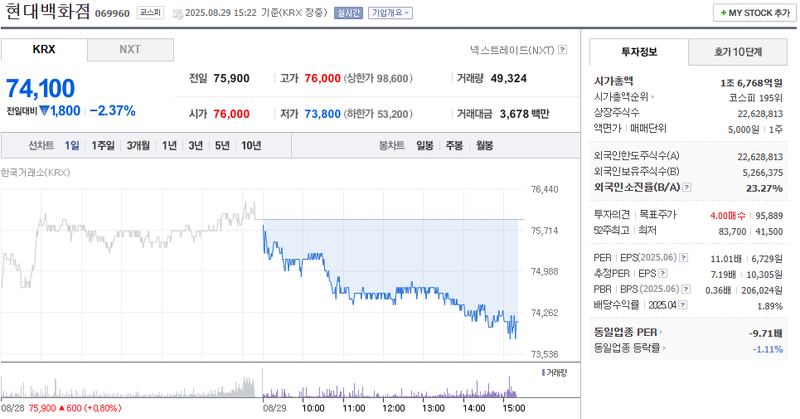Click the NXT help question mark icon
The width and height of the screenshot is (800, 419).
pyautogui.click(x=563, y=50)
